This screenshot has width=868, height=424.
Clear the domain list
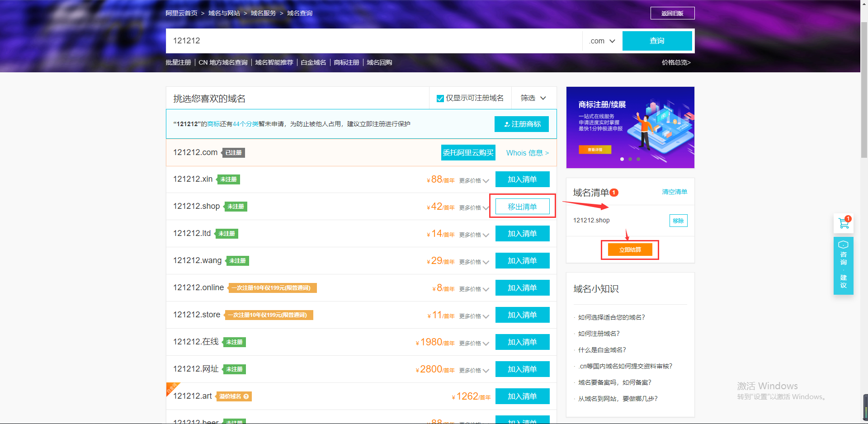[x=674, y=192]
